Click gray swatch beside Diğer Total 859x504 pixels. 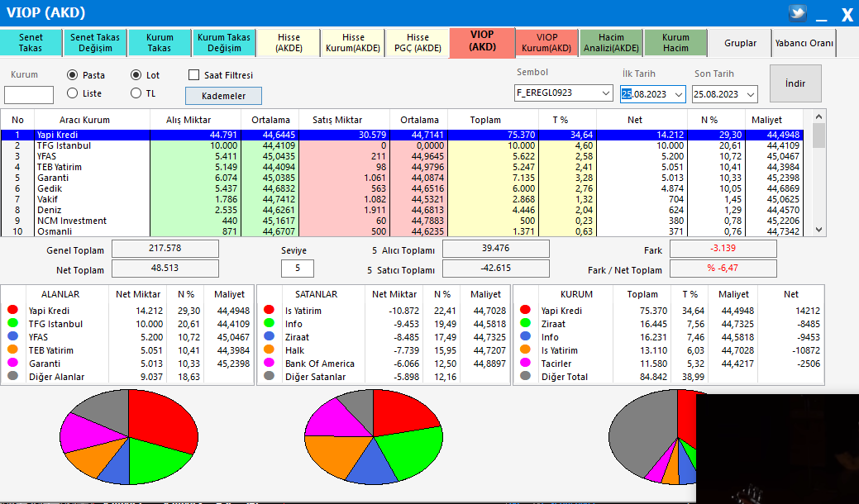click(x=525, y=375)
